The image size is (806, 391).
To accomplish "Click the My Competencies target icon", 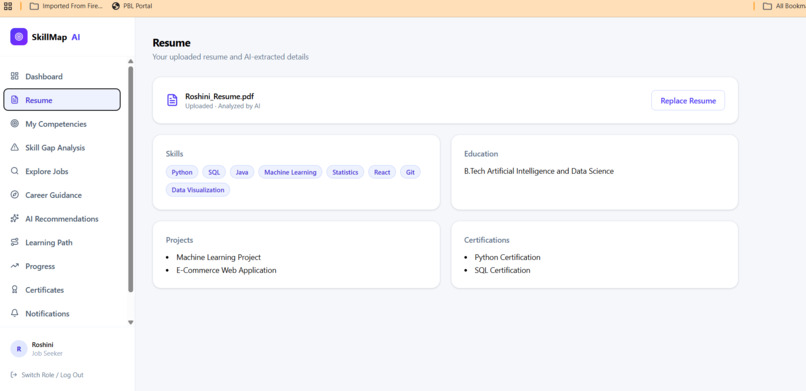I will coord(14,124).
